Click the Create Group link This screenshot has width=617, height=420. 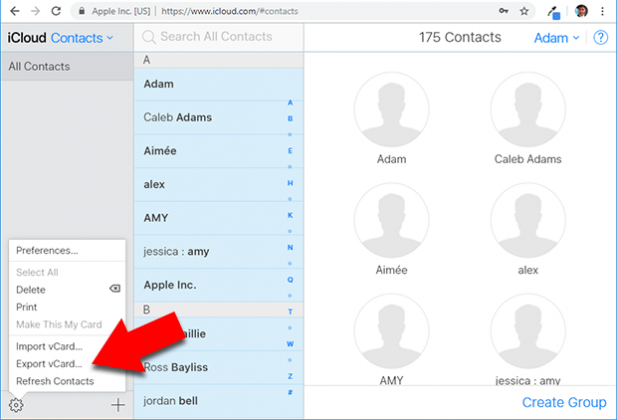point(564,402)
